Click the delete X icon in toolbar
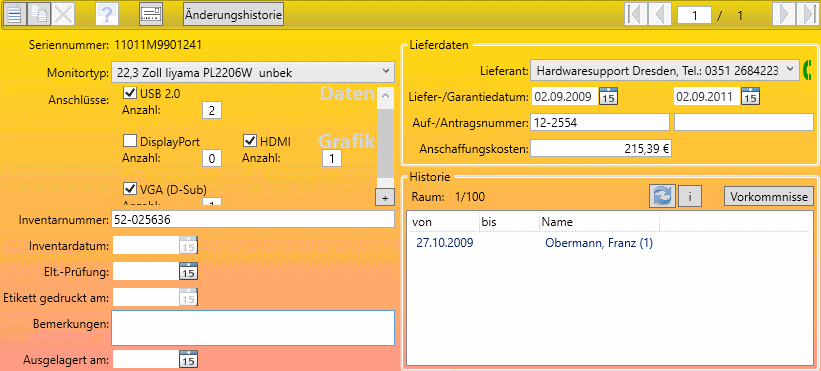 coord(63,15)
